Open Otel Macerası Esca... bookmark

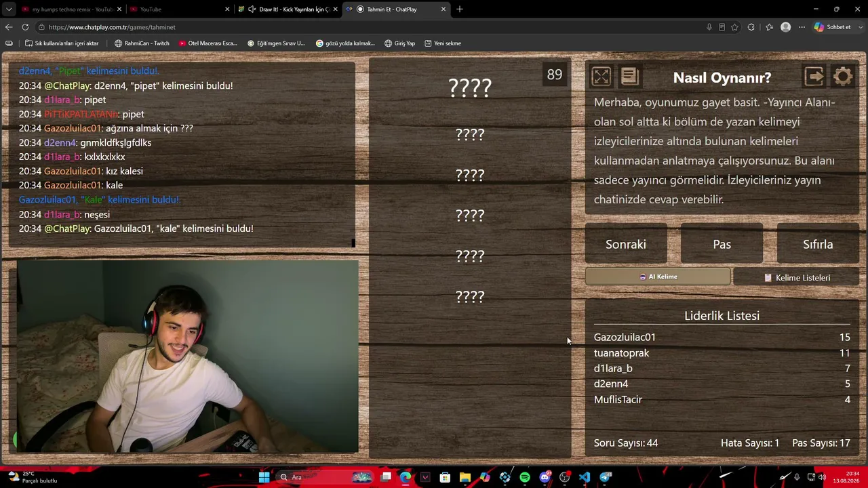click(x=208, y=43)
